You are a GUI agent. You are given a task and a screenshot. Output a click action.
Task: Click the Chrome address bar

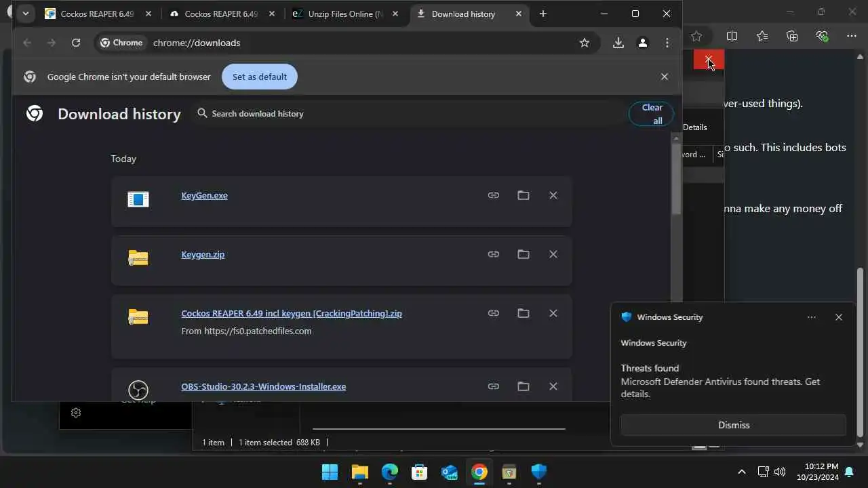click(x=346, y=43)
